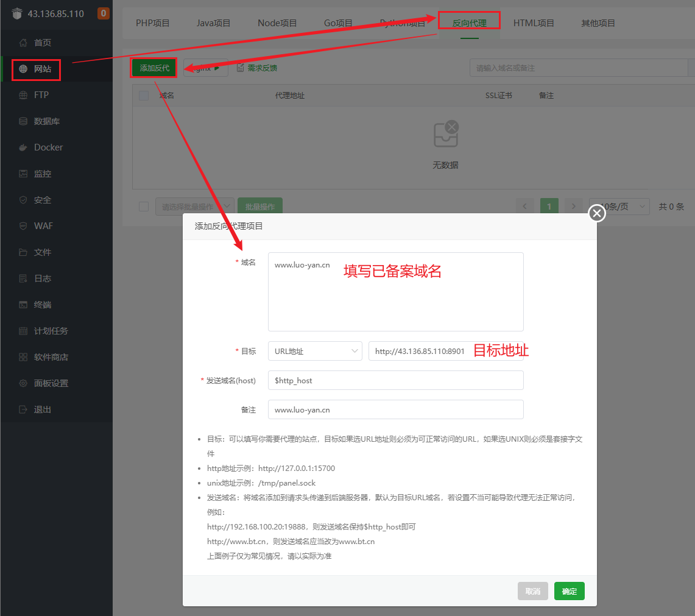Switch to the PHP项目 tab
Image resolution: width=695 pixels, height=616 pixels.
tap(152, 23)
